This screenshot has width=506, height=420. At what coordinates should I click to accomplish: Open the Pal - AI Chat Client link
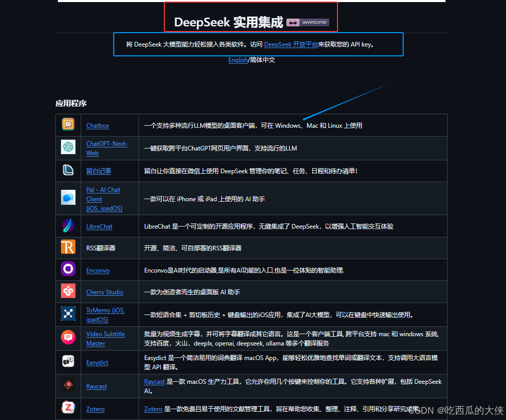(x=104, y=199)
